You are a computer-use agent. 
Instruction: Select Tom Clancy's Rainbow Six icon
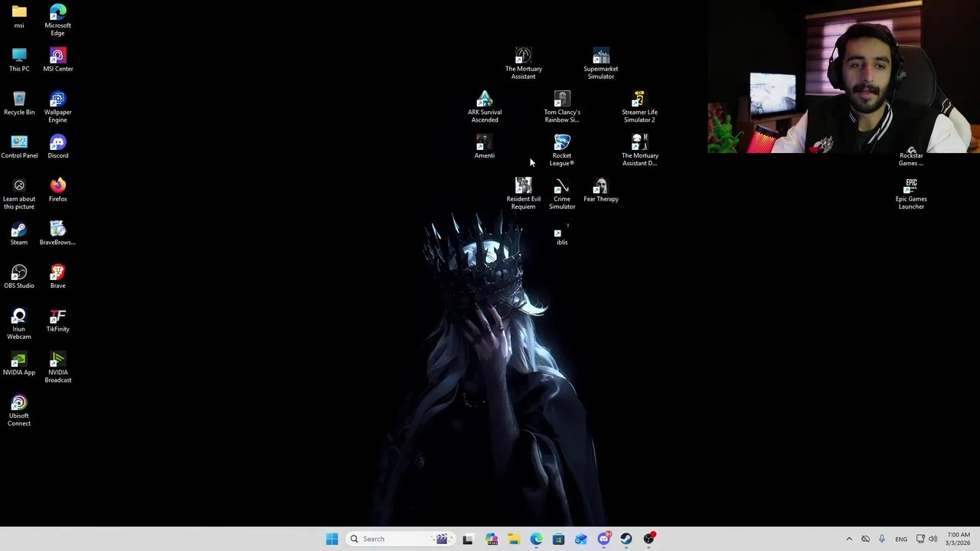[x=562, y=107]
